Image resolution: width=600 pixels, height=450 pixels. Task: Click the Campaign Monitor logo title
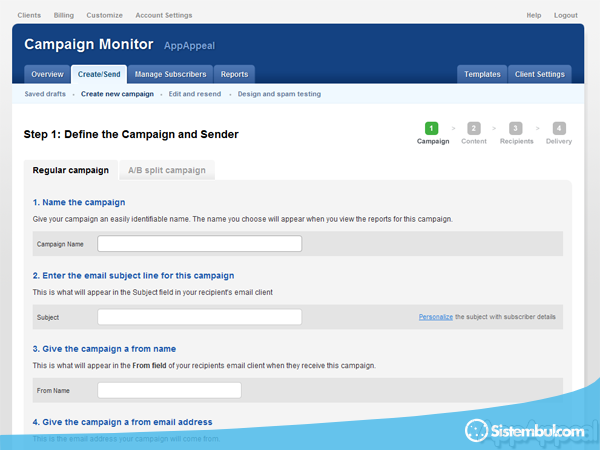(89, 44)
